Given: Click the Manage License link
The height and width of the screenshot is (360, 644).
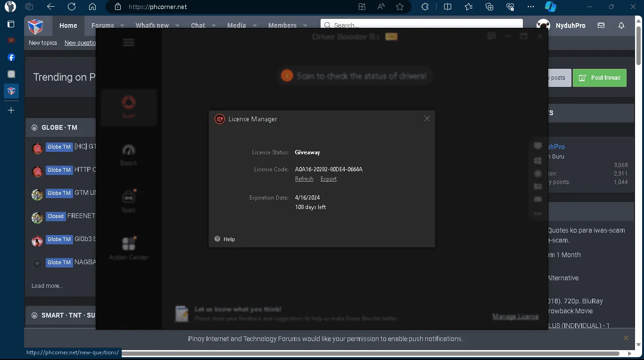Looking at the screenshot, I should click(x=515, y=317).
